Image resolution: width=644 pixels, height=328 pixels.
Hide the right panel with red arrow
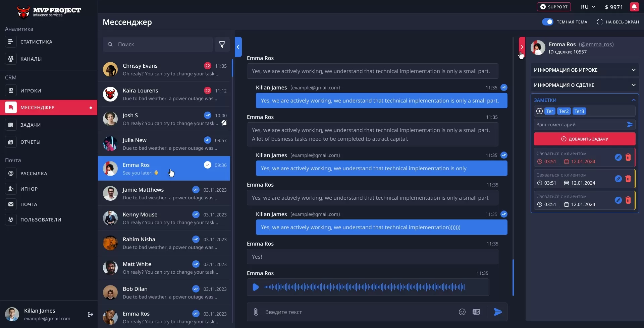[522, 47]
